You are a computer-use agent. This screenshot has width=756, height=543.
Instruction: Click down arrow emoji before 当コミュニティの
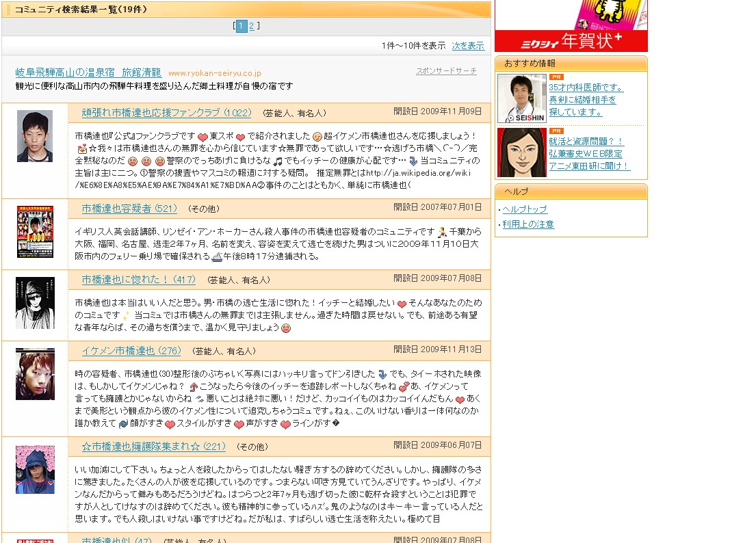tap(414, 161)
